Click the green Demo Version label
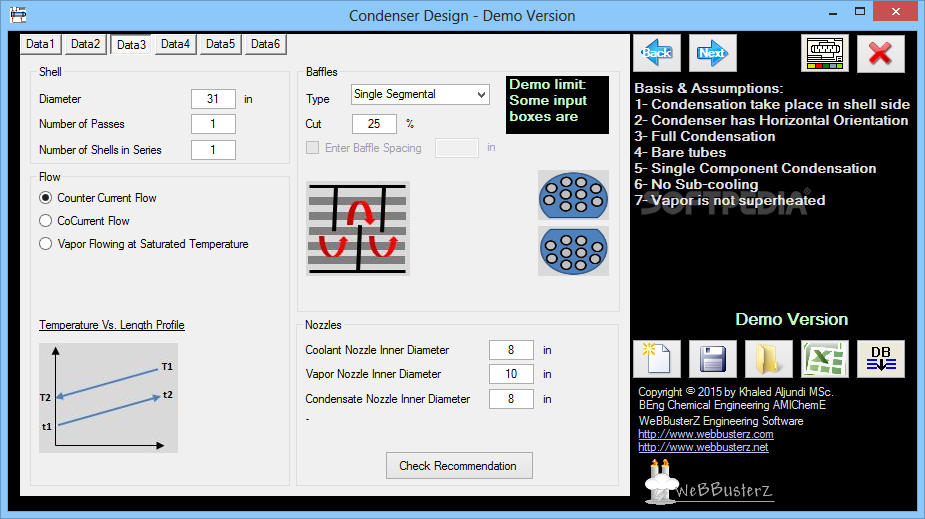The width and height of the screenshot is (925, 519). [x=792, y=319]
